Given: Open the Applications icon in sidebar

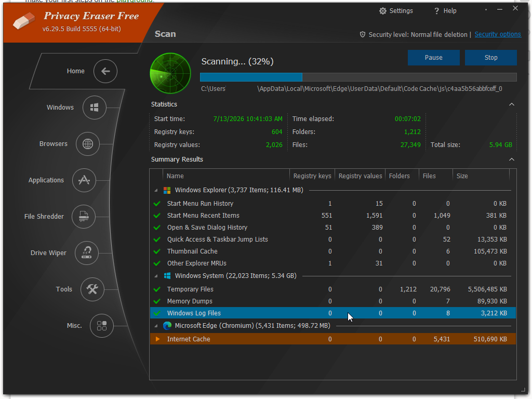Looking at the screenshot, I should (84, 180).
